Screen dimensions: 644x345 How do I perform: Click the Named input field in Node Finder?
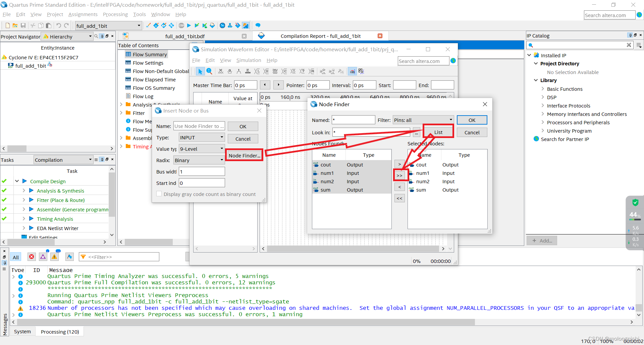pyautogui.click(x=354, y=120)
